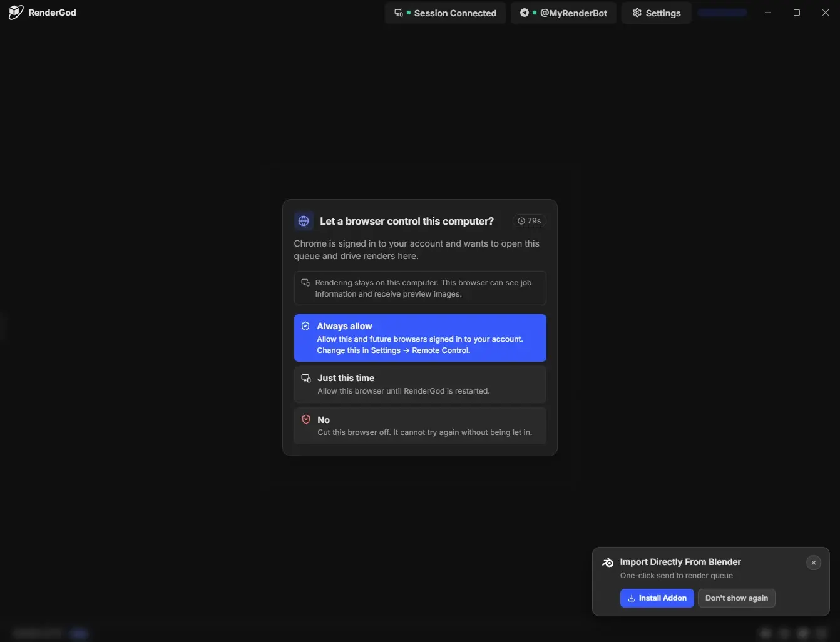Image resolution: width=840 pixels, height=642 pixels.
Task: Click the red shield icon on No
Action: [x=306, y=420]
